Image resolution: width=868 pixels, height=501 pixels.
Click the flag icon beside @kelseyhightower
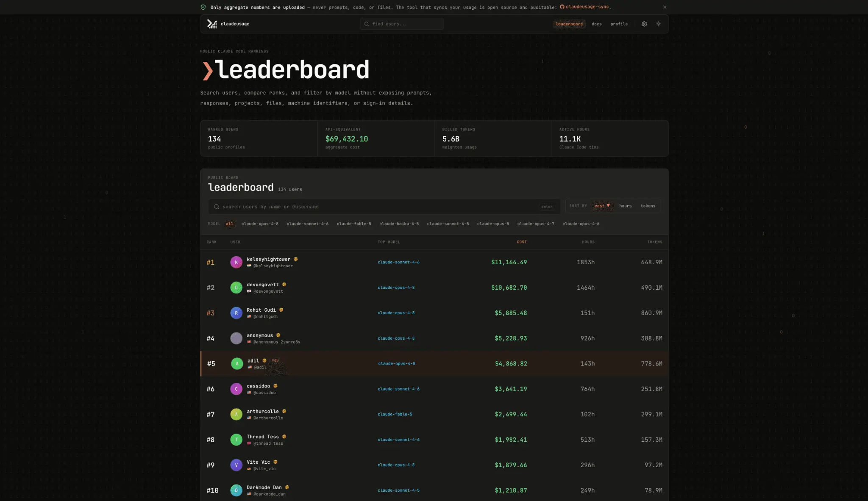coord(249,266)
